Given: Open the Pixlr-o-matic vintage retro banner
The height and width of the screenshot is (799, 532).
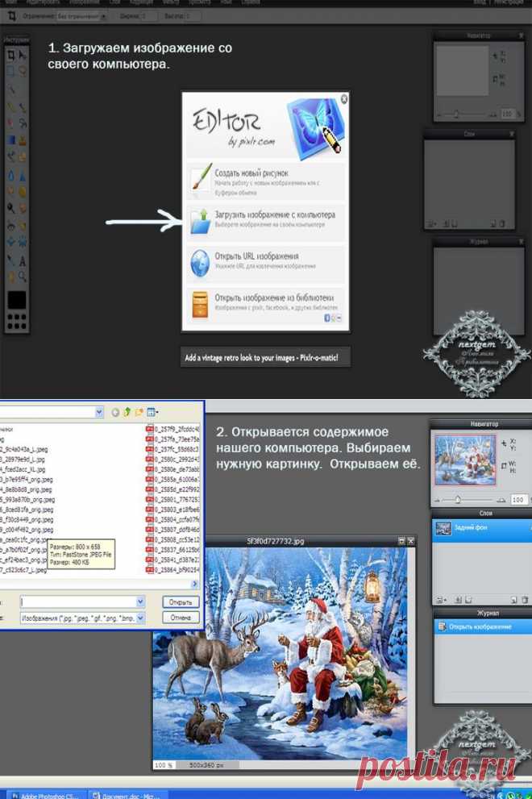Looking at the screenshot, I should [x=265, y=357].
